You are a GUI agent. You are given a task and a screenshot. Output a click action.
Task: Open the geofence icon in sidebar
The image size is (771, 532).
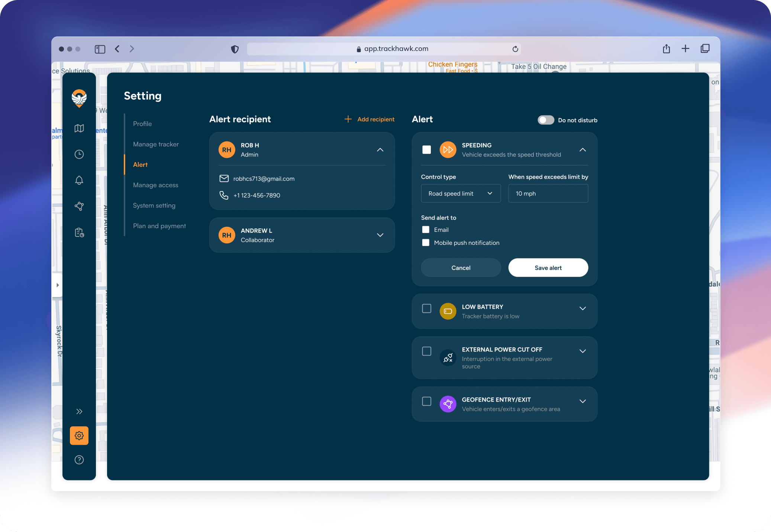pyautogui.click(x=79, y=206)
